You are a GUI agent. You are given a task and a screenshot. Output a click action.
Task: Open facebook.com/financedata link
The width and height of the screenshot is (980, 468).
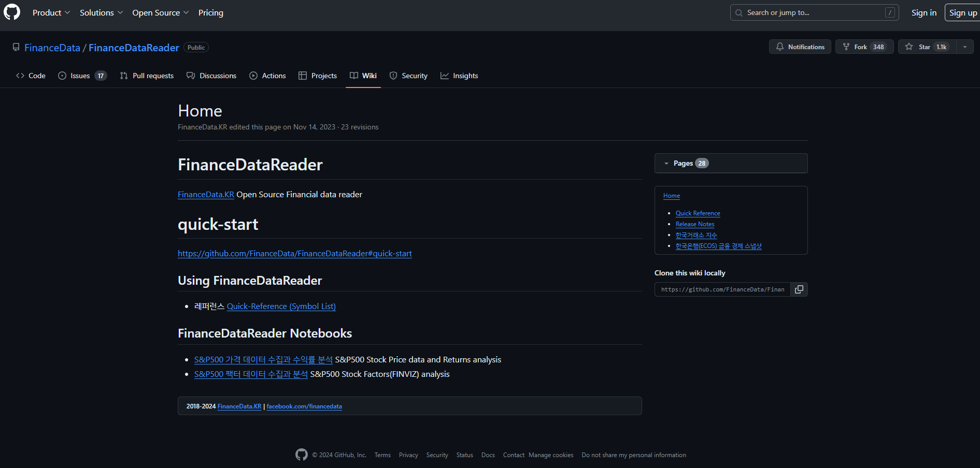[x=304, y=406]
